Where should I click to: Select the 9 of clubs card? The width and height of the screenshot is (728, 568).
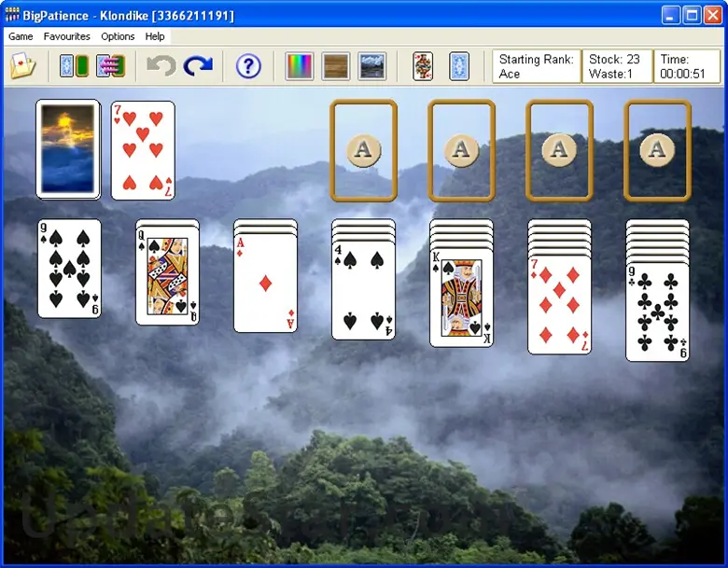tap(657, 312)
